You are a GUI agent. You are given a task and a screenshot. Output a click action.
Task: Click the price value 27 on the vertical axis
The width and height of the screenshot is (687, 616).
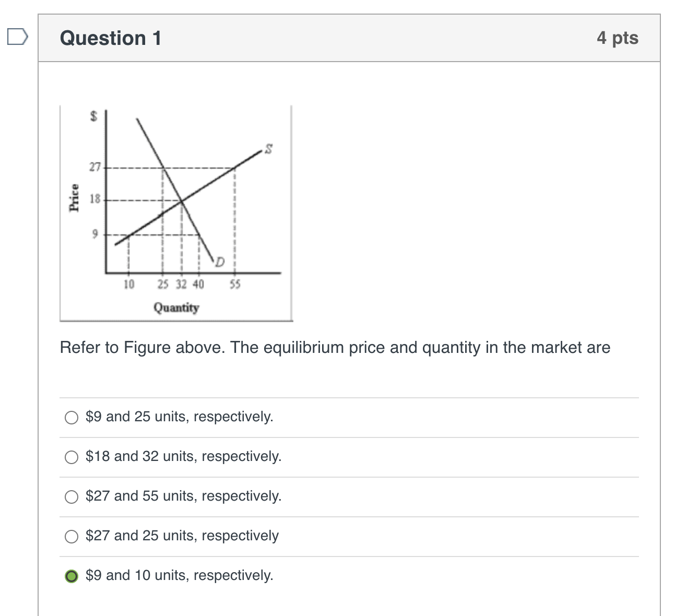coord(94,168)
